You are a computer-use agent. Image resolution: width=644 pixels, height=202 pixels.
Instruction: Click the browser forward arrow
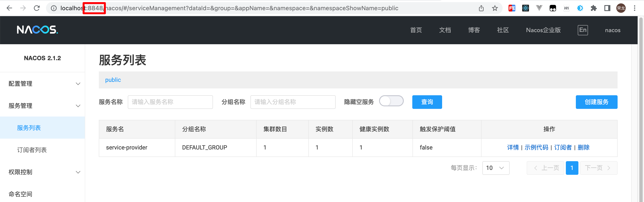[x=23, y=8]
